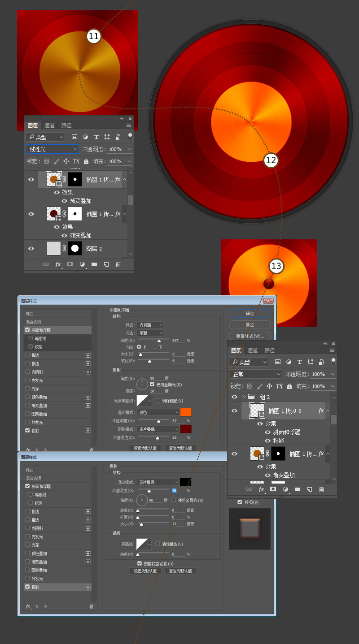Collapse the 组 2 group arrow
The image size is (359, 644).
coord(244,397)
